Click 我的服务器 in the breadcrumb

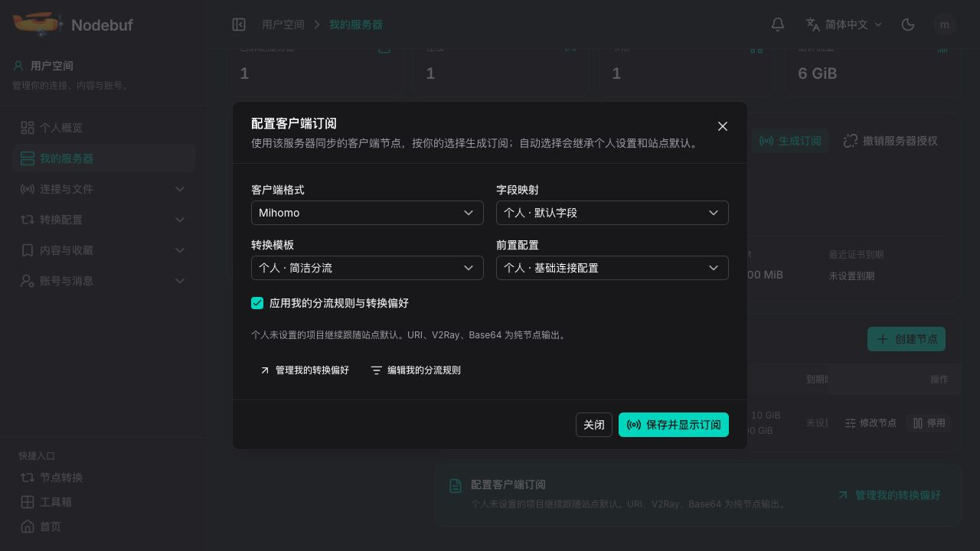point(356,24)
